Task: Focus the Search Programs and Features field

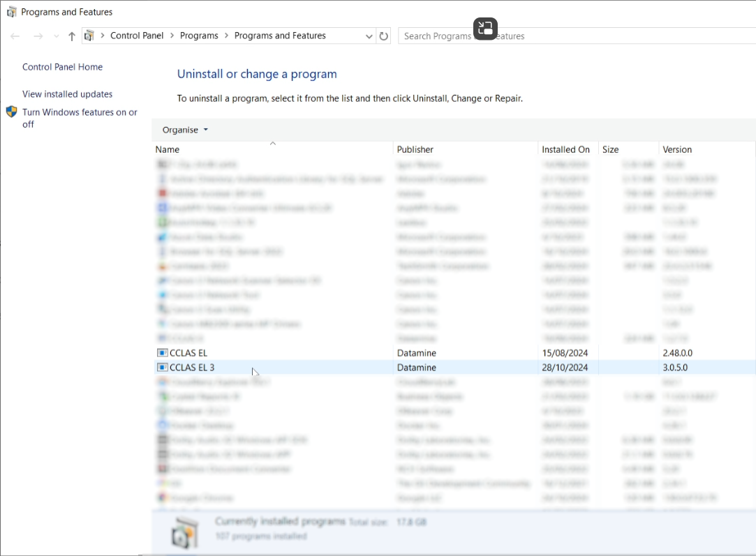Action: [x=577, y=36]
